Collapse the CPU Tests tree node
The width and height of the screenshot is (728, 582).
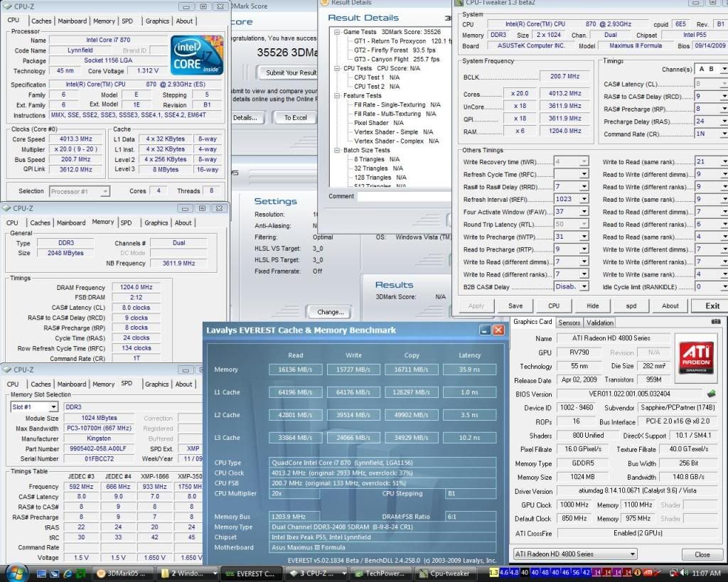point(337,68)
